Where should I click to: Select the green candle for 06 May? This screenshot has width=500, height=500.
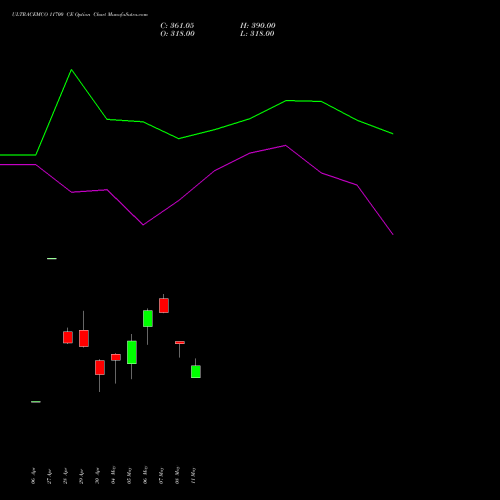click(148, 318)
